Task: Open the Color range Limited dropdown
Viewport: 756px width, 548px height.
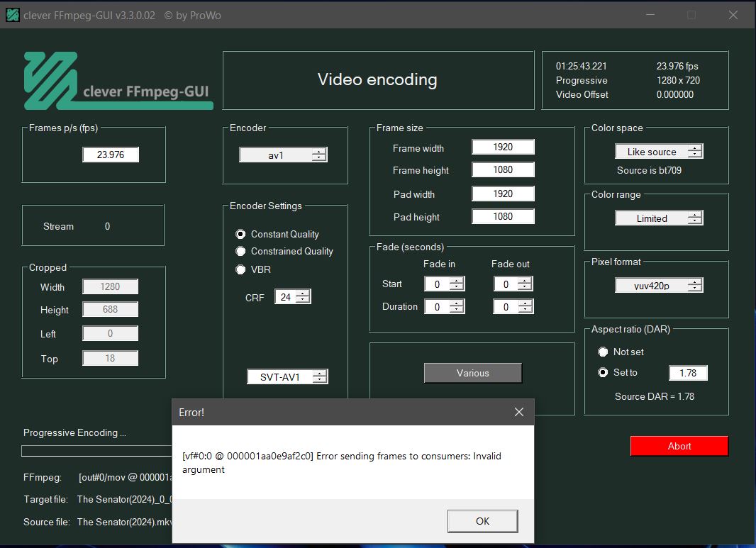Action: point(659,218)
